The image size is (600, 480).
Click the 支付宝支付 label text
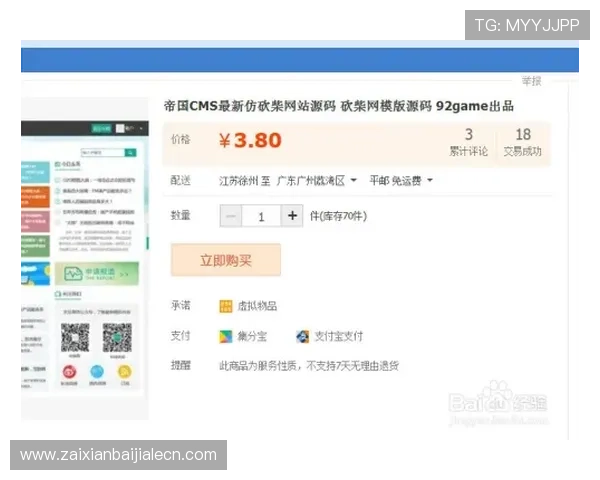[338, 336]
